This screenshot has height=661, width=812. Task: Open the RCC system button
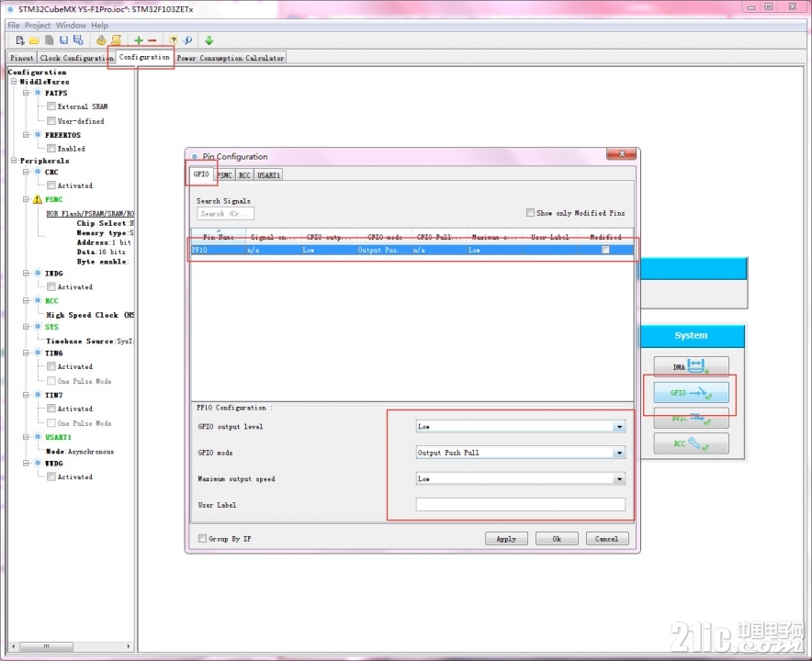point(691,443)
